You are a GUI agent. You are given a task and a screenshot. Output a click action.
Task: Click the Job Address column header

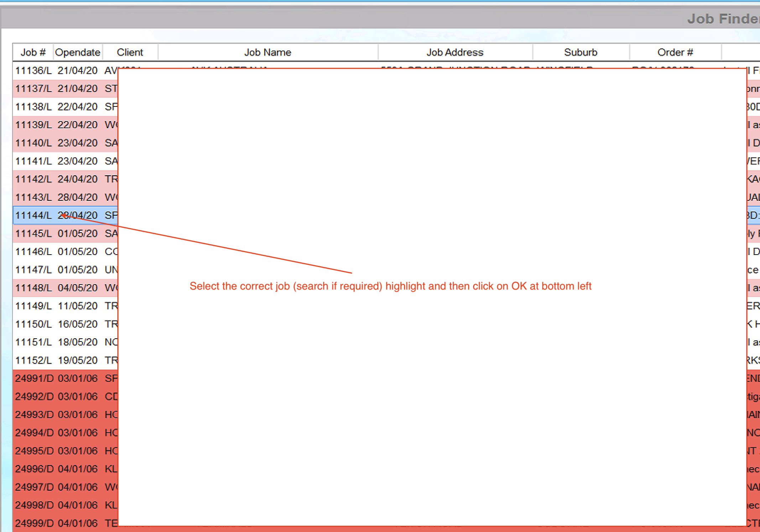(x=455, y=52)
